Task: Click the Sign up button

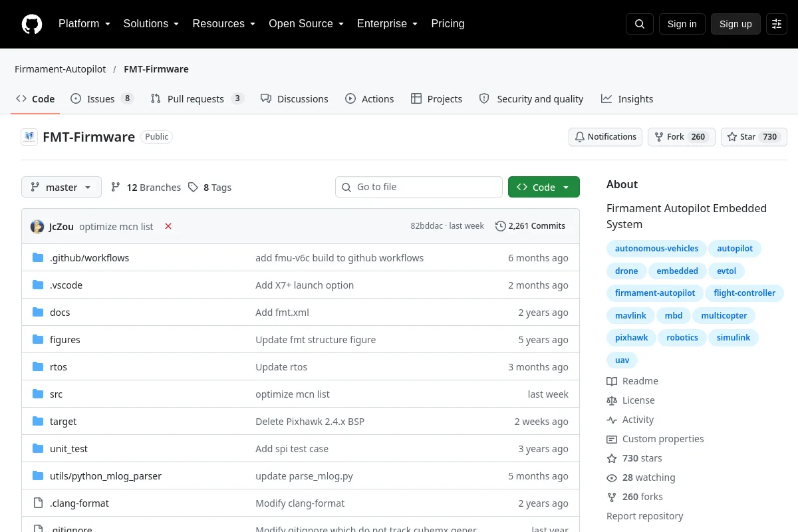Action: 735,24
